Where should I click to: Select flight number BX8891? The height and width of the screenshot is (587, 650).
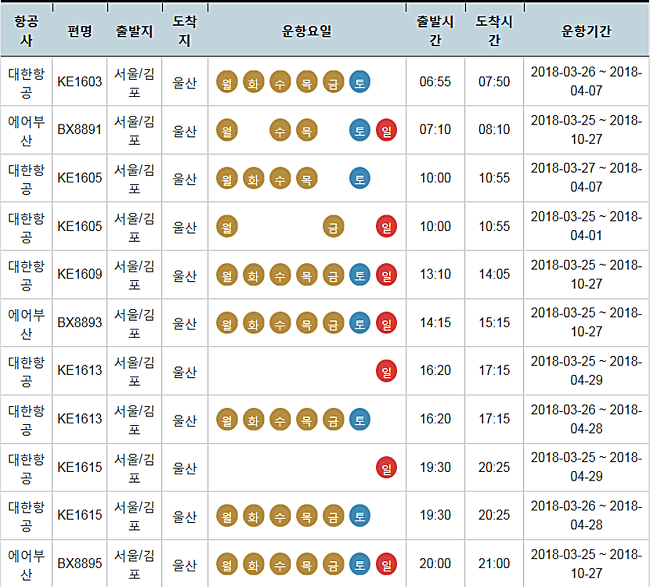80,130
